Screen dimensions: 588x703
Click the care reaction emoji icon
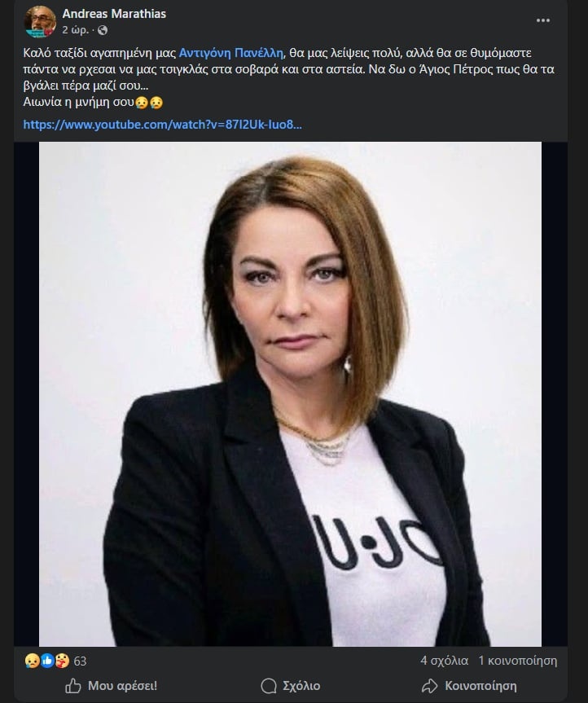(x=62, y=661)
